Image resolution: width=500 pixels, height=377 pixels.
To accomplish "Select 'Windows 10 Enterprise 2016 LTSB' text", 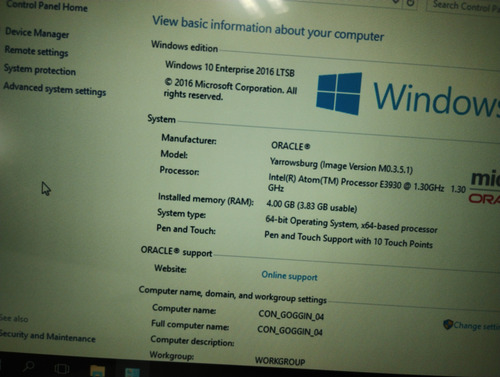I will click(x=230, y=68).
